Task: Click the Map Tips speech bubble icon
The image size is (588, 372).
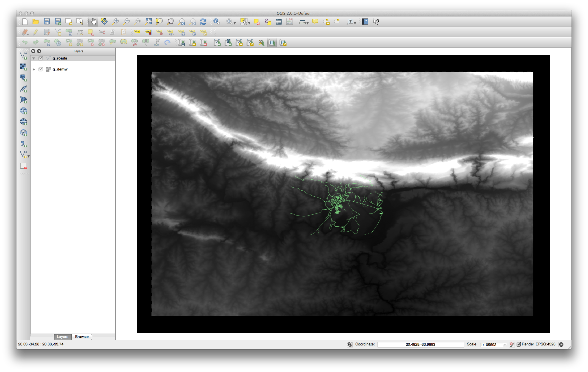Action: pyautogui.click(x=315, y=22)
